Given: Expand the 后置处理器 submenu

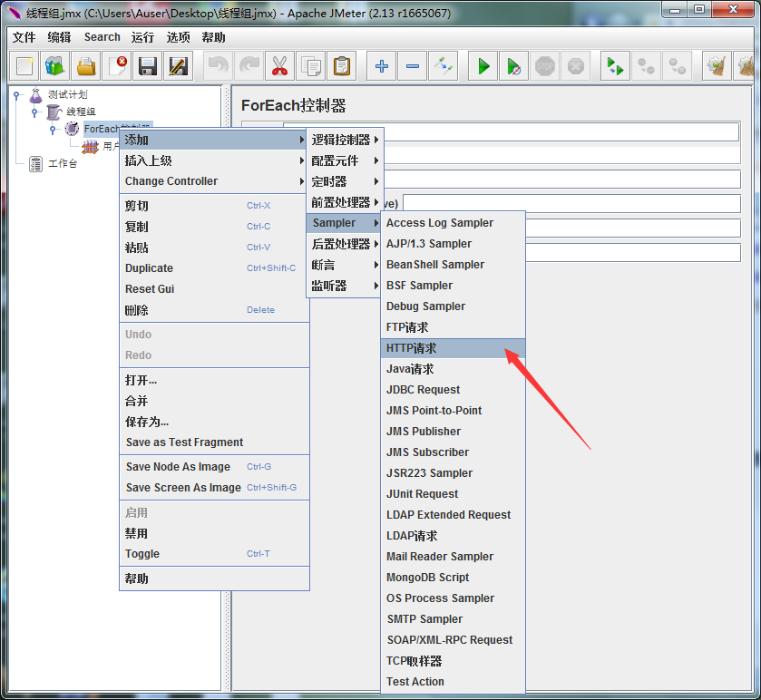Looking at the screenshot, I should click(x=345, y=244).
